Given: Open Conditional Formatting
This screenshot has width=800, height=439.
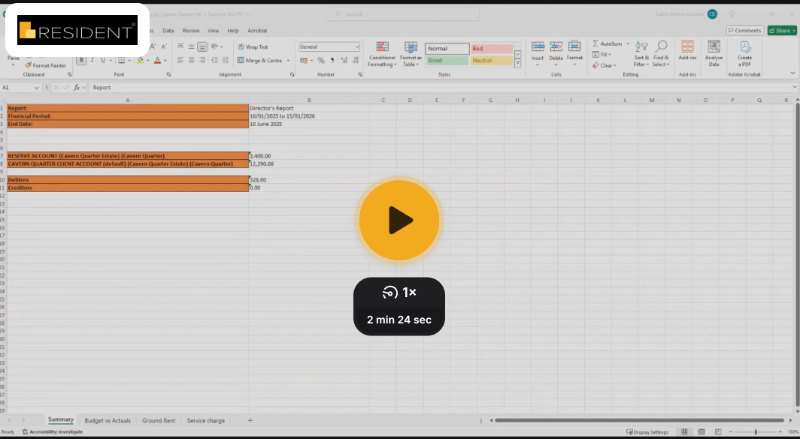Looking at the screenshot, I should point(382,52).
